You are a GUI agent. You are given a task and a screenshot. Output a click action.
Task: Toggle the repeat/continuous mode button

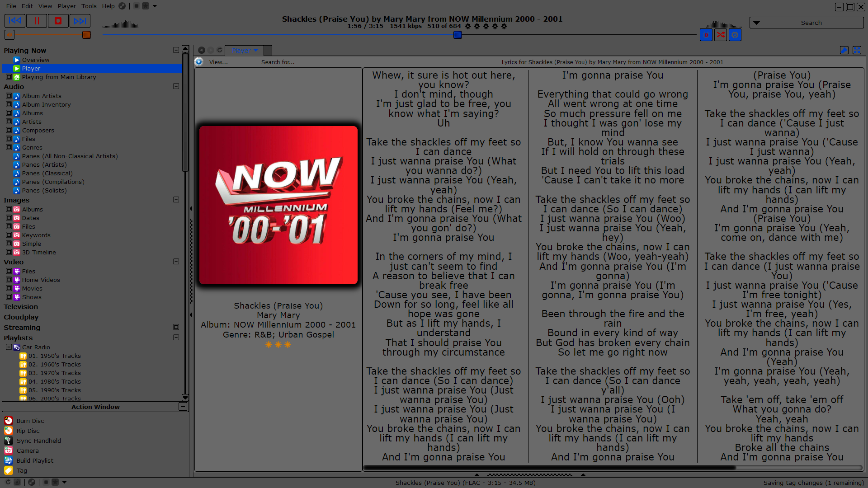coord(706,35)
